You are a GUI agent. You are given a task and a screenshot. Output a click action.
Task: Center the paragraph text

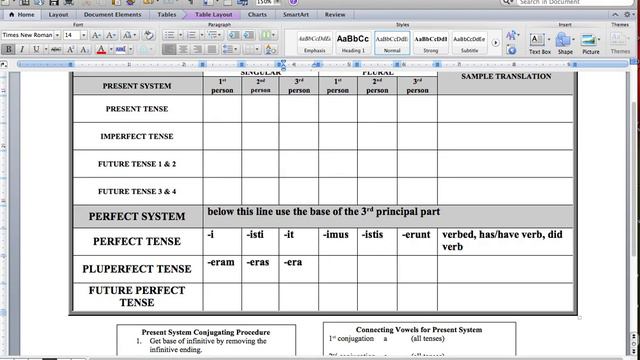coord(183,49)
